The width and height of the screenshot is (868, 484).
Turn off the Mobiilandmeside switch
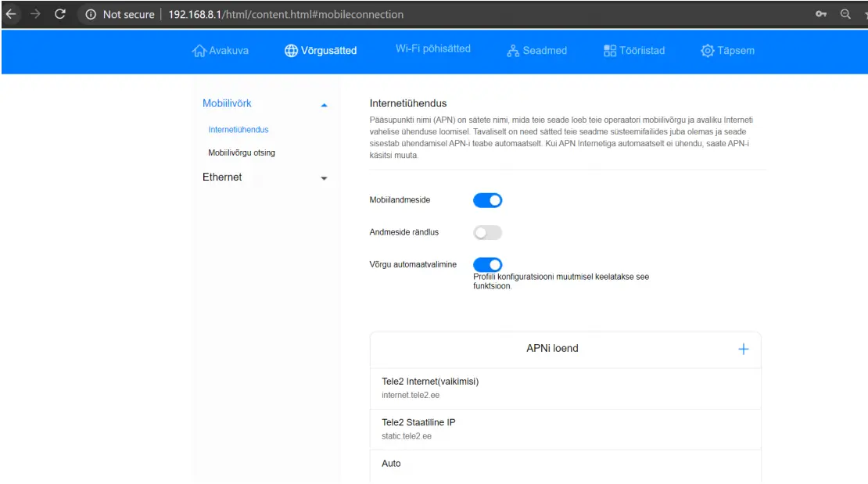(488, 200)
